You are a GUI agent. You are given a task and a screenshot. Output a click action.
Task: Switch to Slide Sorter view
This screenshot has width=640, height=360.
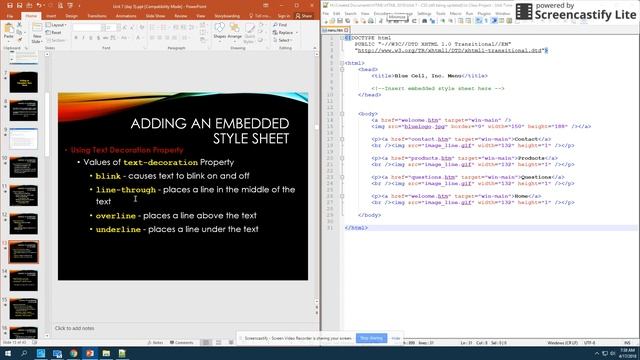click(219, 342)
